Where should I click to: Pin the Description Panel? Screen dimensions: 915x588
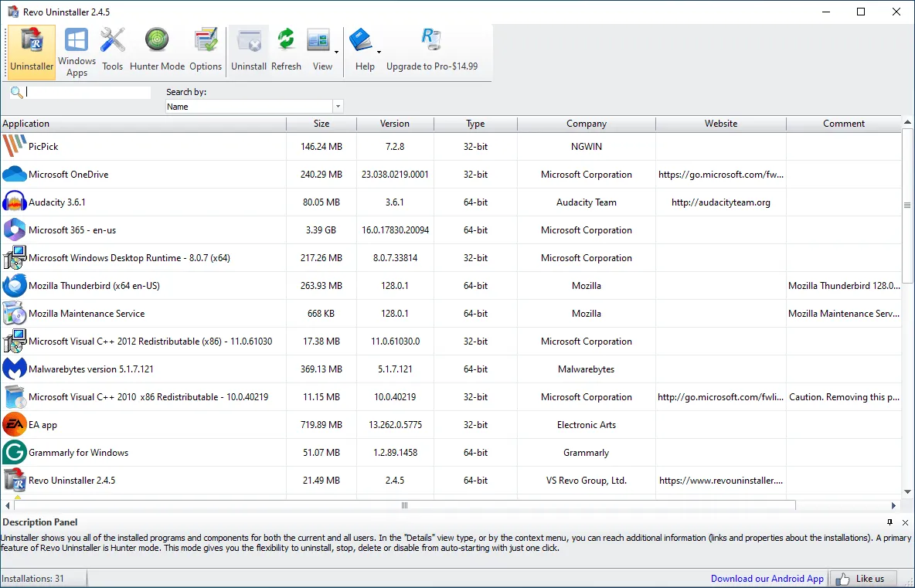tap(890, 522)
